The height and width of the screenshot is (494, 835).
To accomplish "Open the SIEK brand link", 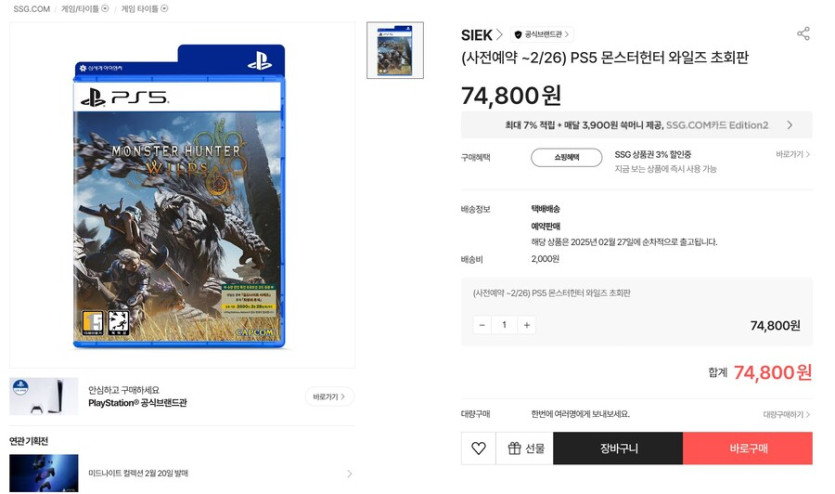I will pos(481,35).
